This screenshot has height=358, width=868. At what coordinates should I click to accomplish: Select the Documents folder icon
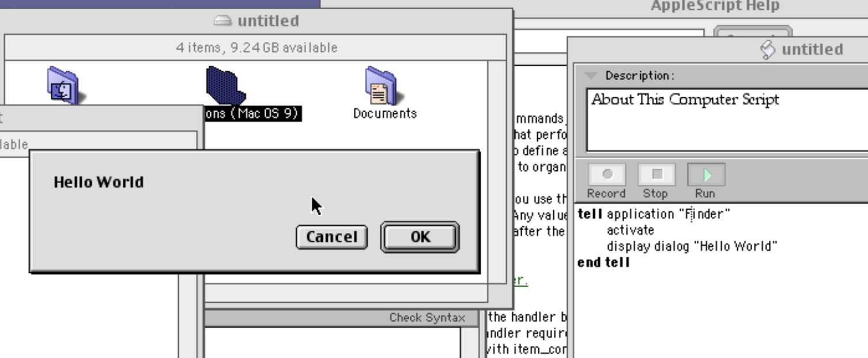[x=380, y=85]
